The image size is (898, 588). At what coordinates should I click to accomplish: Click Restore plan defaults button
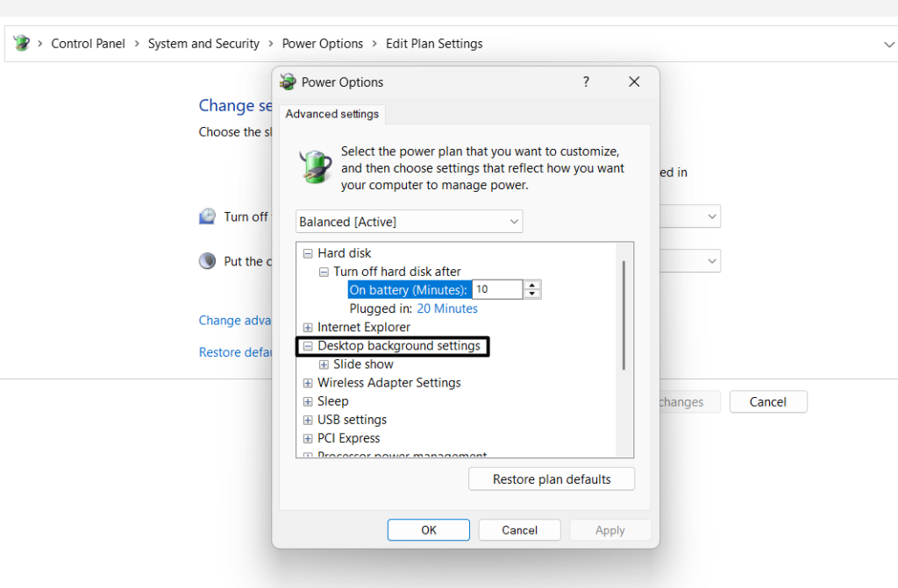(x=551, y=479)
